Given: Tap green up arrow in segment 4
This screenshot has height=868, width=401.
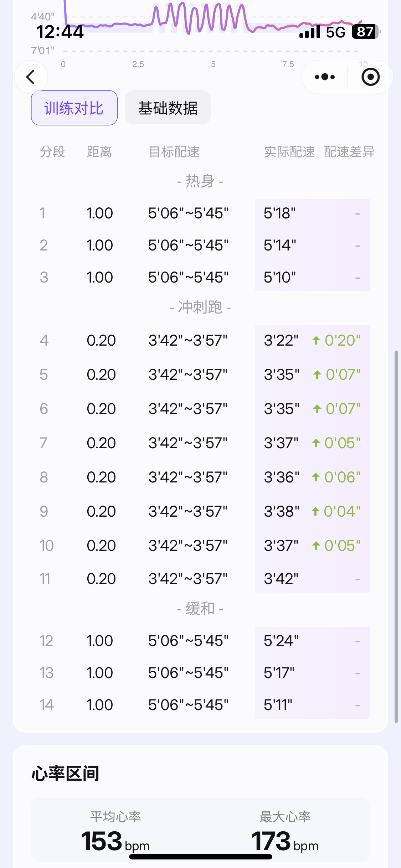Looking at the screenshot, I should (x=316, y=340).
